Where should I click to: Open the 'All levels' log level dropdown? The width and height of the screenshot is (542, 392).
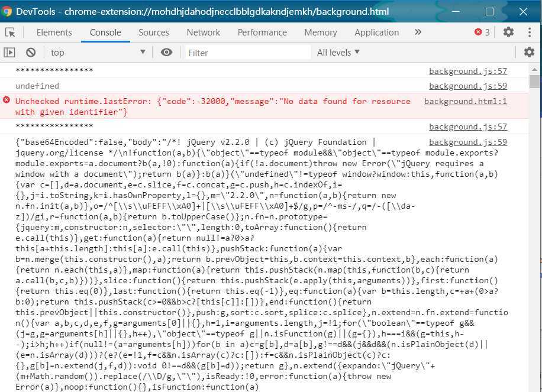tap(338, 53)
